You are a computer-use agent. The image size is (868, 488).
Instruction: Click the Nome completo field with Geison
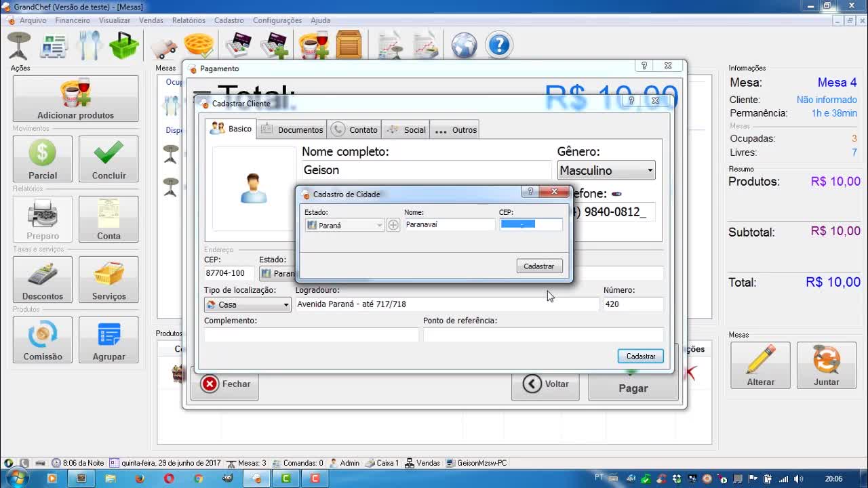[x=427, y=170]
